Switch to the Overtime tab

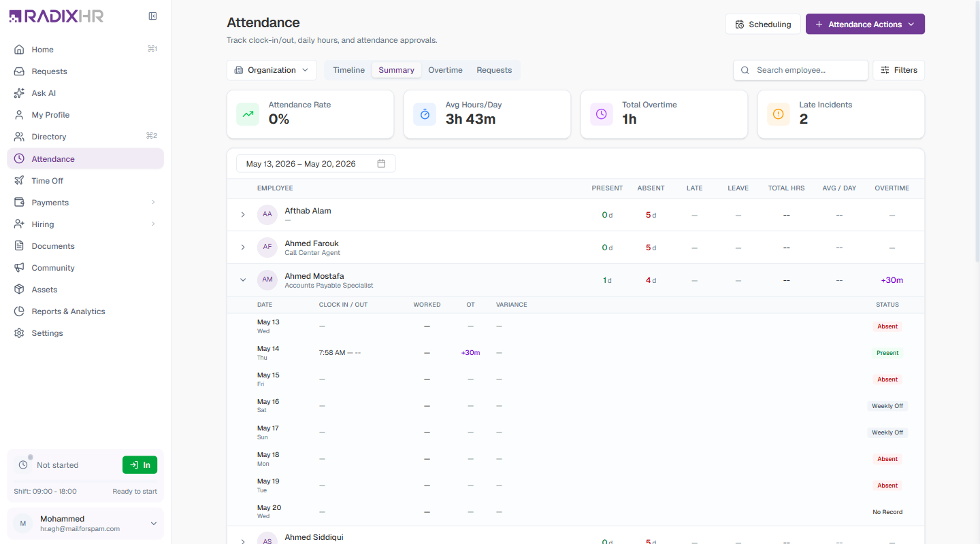coord(445,70)
